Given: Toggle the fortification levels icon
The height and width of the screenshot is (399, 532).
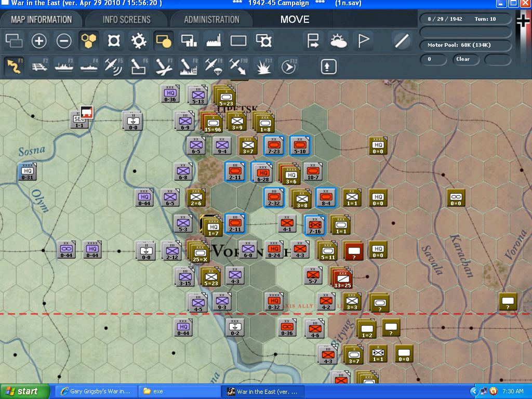Looking at the screenshot, I should pyautogui.click(x=114, y=41).
